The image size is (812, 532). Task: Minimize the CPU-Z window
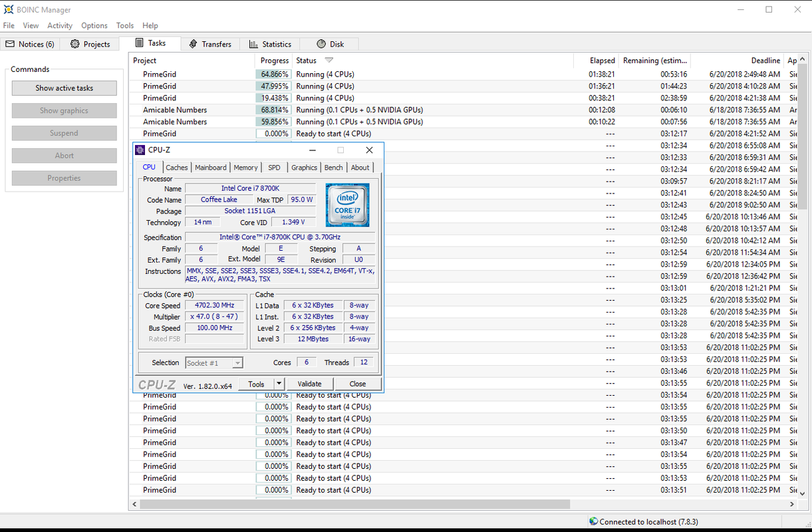(313, 150)
